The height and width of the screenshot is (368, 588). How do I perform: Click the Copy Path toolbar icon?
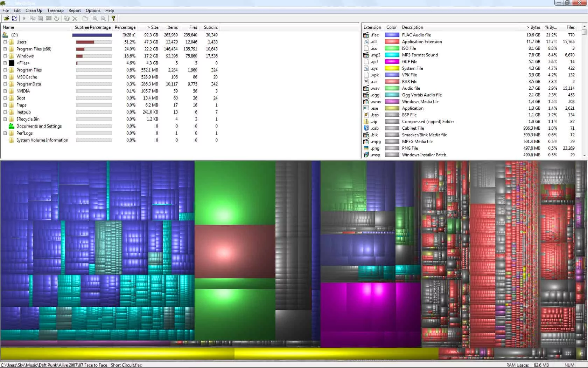coord(33,19)
